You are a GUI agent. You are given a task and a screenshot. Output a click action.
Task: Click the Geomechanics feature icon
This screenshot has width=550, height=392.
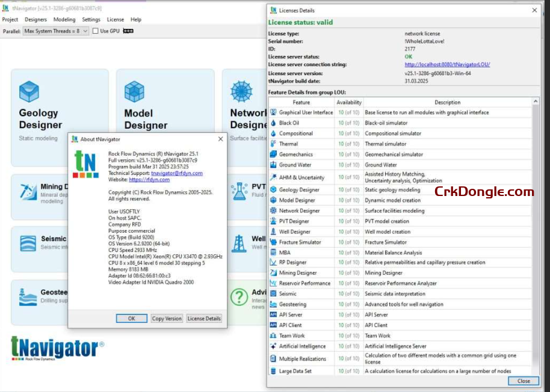tap(273, 154)
